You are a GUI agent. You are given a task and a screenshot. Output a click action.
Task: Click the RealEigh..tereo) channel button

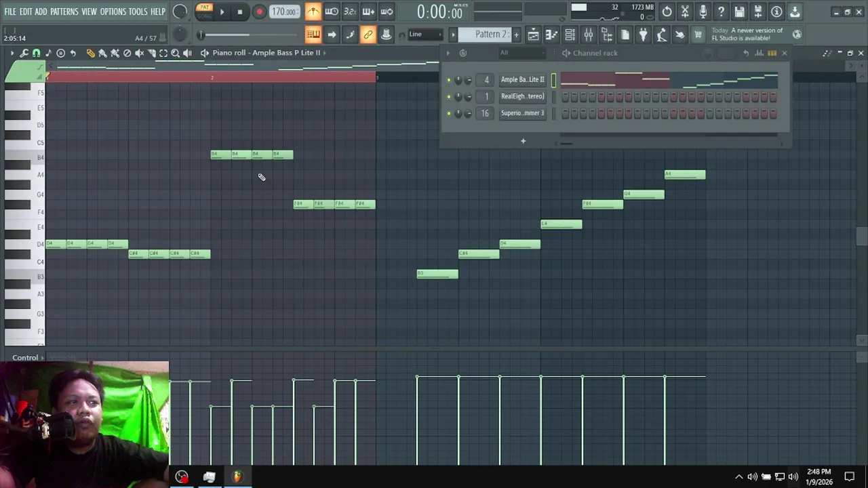522,97
